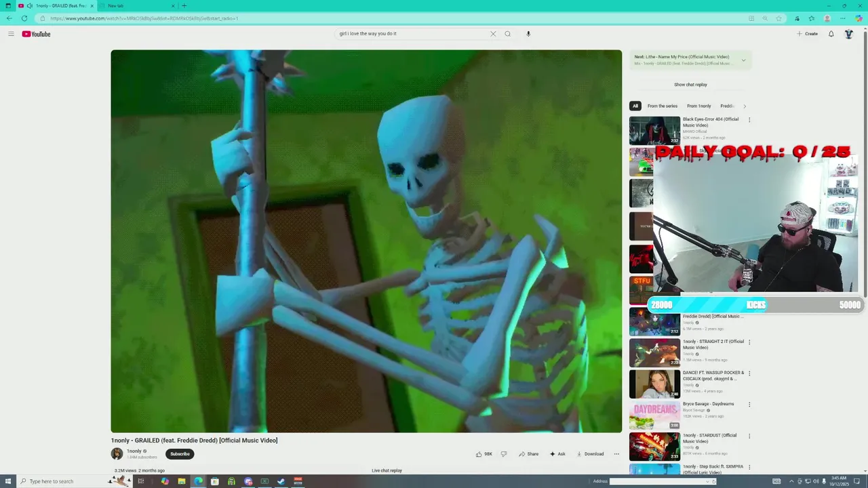Viewport: 868px width, 488px height.
Task: Reload the page in the browser
Action: click(x=24, y=18)
